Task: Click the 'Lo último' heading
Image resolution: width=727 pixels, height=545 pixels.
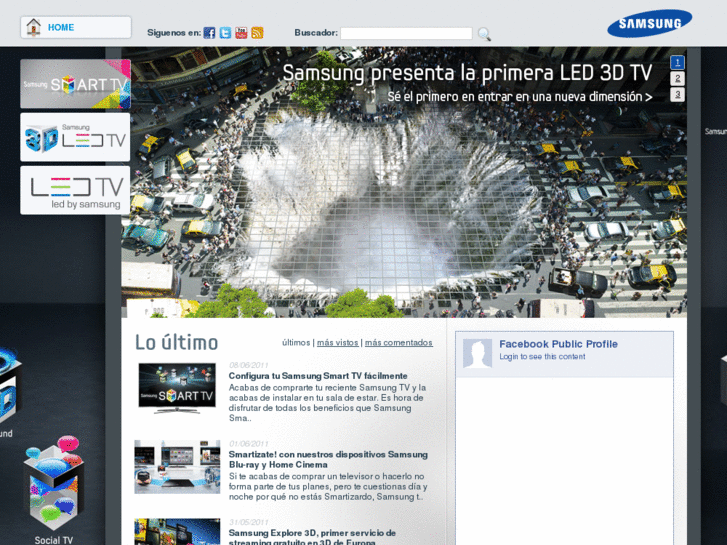Action: tap(177, 343)
